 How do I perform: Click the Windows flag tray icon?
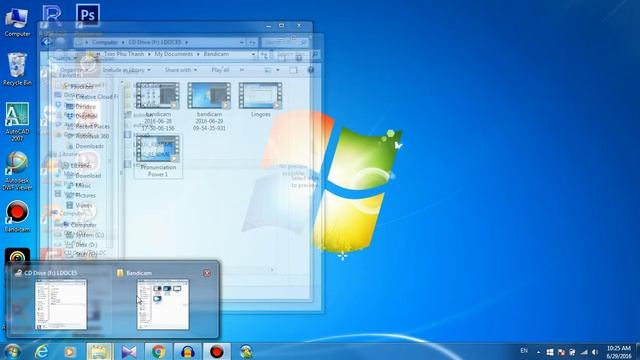click(550, 352)
